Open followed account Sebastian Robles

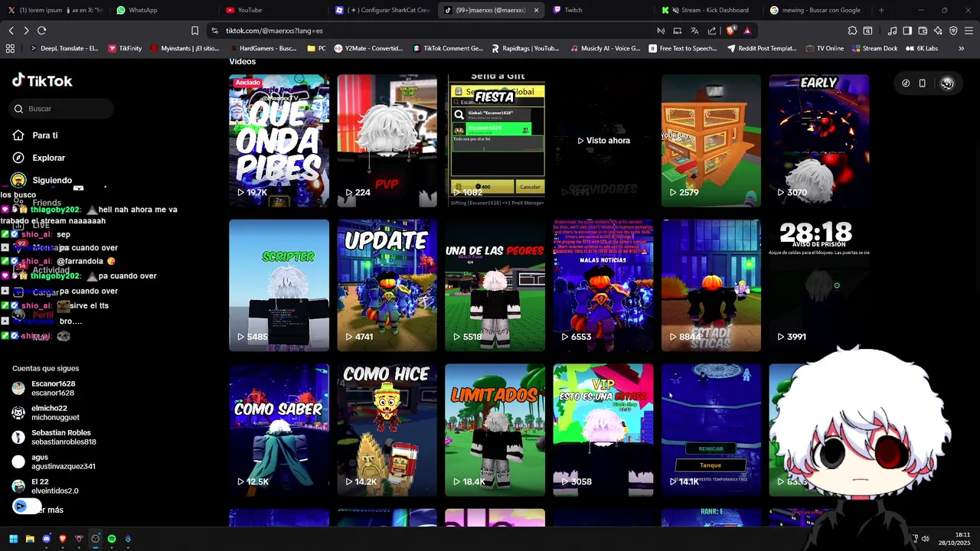(54, 437)
